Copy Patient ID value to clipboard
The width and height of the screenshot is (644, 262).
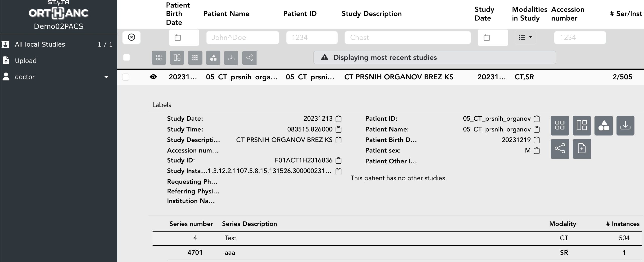coord(537,119)
